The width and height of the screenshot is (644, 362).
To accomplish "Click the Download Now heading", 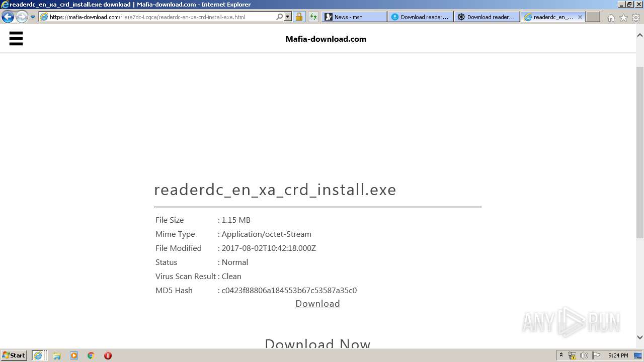I will click(x=317, y=343).
